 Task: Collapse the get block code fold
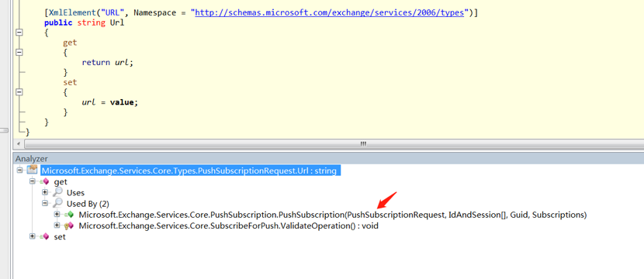pyautogui.click(x=19, y=53)
